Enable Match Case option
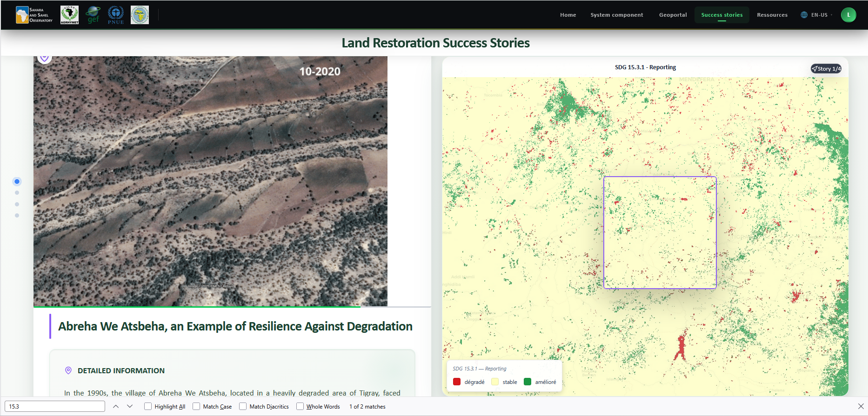Screen dimensions: 868x416 [196, 406]
